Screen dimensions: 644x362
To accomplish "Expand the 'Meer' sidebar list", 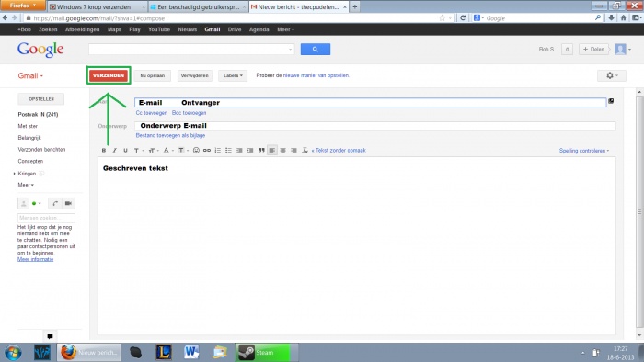I will 26,185.
